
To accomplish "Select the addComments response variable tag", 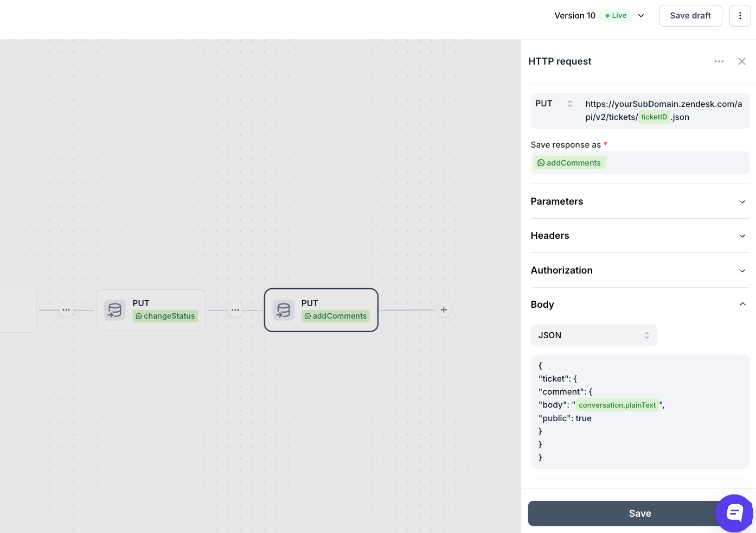I will pos(569,163).
